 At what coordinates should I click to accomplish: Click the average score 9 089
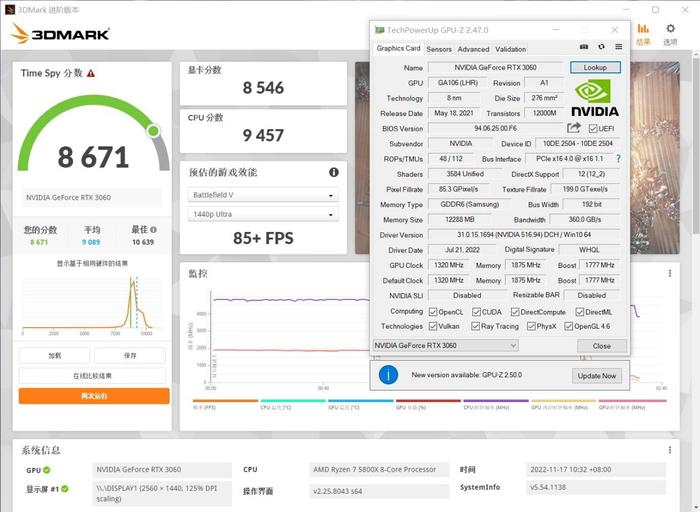click(x=91, y=242)
